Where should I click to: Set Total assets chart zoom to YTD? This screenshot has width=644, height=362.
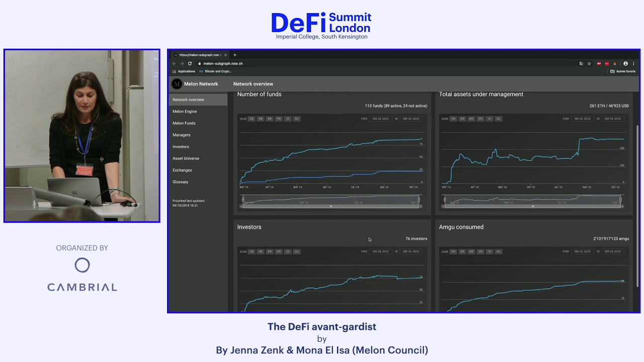[x=480, y=119]
